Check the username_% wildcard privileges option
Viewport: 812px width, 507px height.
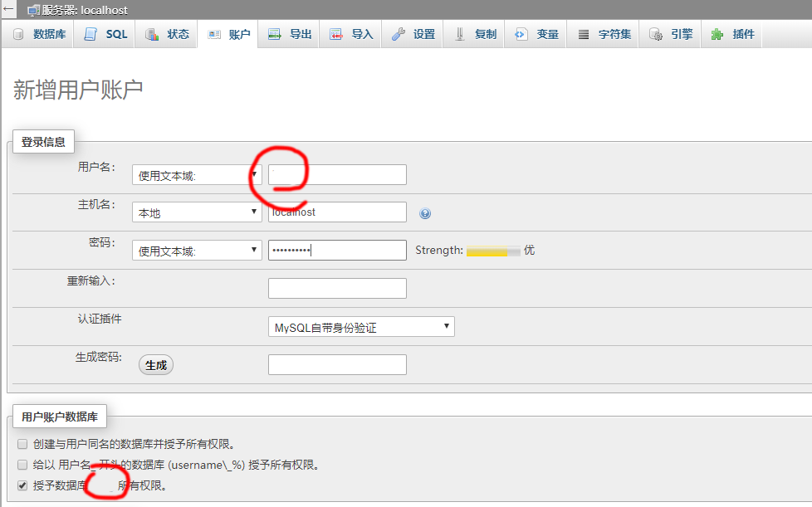pyautogui.click(x=23, y=465)
